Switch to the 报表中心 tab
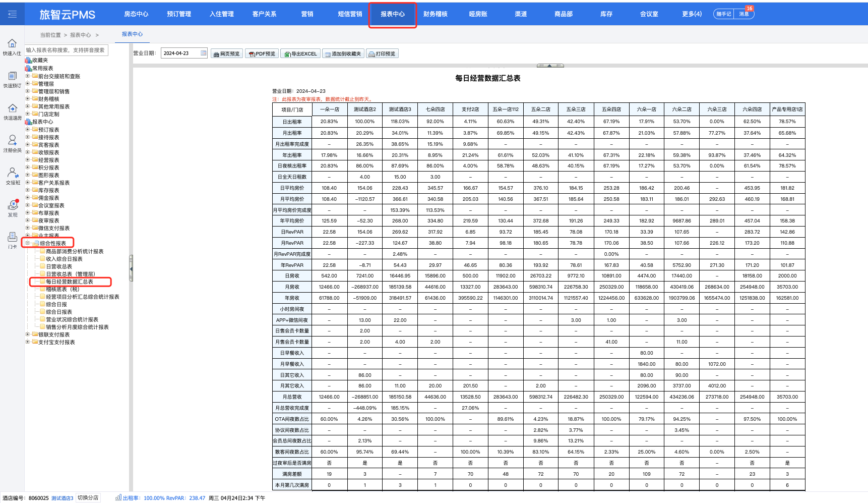868x503 pixels. tap(132, 34)
